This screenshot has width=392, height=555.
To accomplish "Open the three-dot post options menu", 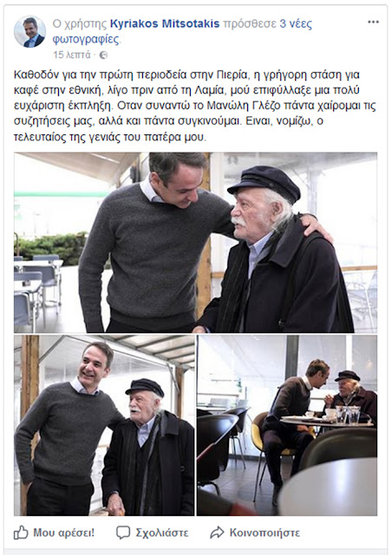I will pos(373,22).
